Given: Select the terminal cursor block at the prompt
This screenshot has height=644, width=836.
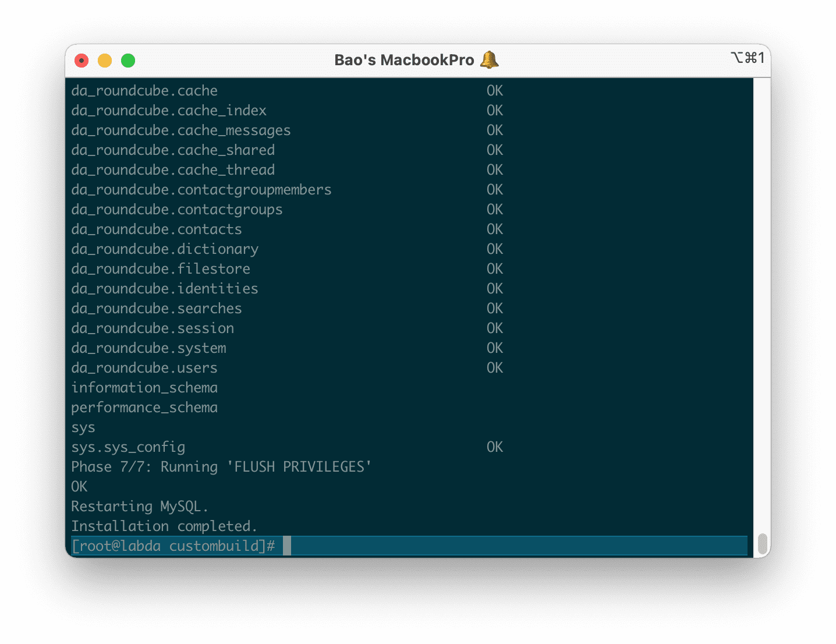Looking at the screenshot, I should click(286, 546).
